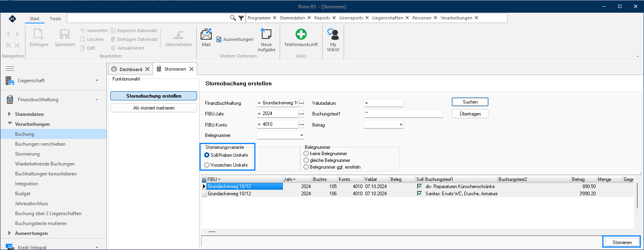Expand the Auswertungen tree node
Viewport: 644px width, 250px height.
10,233
